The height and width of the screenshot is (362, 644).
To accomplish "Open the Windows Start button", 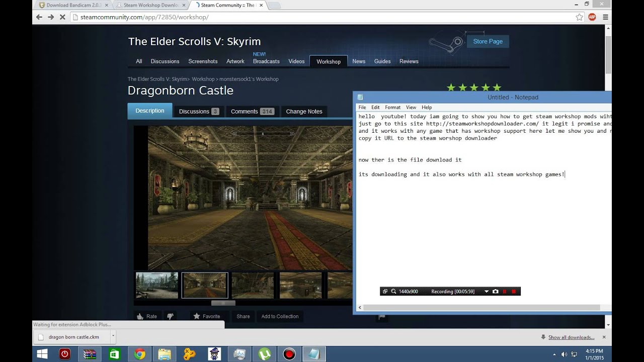I will (42, 354).
